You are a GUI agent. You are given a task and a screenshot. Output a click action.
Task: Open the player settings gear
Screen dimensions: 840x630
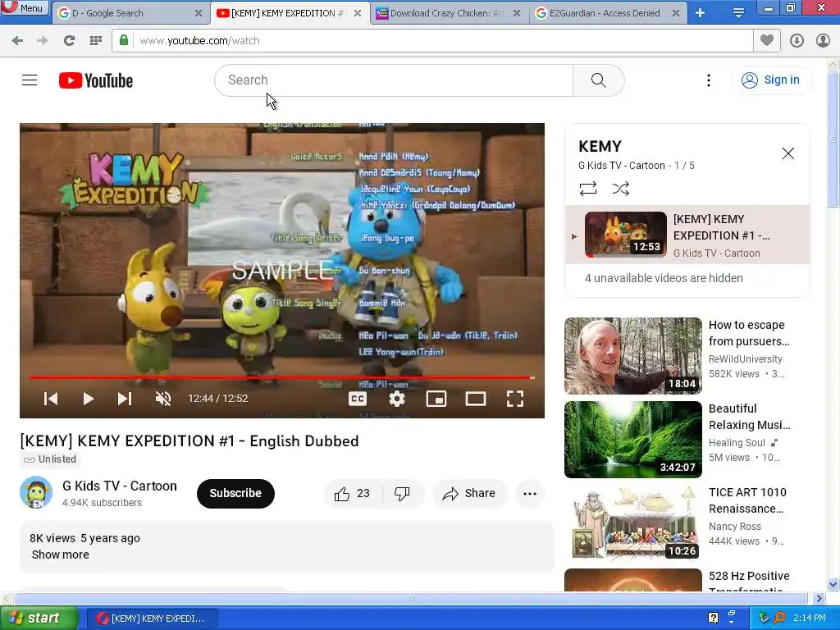397,399
